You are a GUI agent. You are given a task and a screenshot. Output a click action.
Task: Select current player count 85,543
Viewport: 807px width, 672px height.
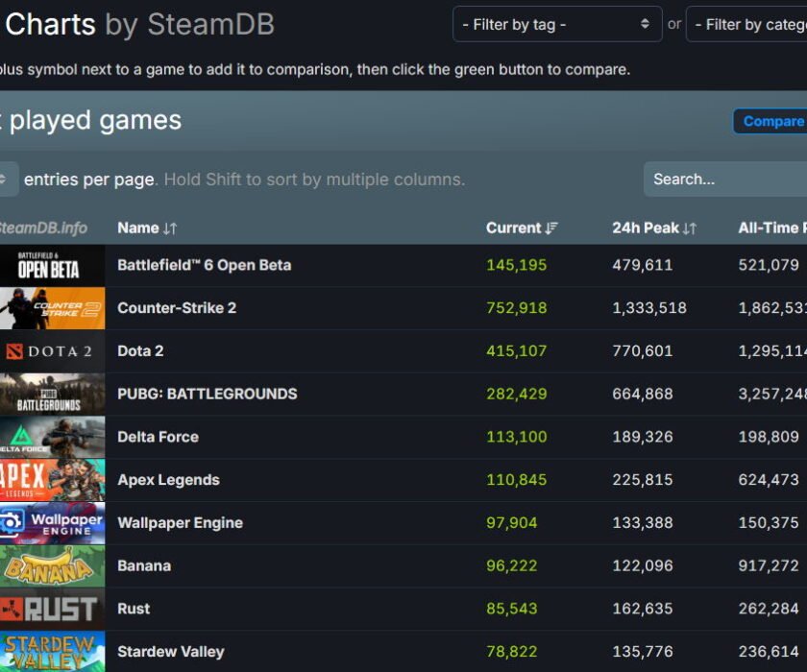pyautogui.click(x=511, y=609)
